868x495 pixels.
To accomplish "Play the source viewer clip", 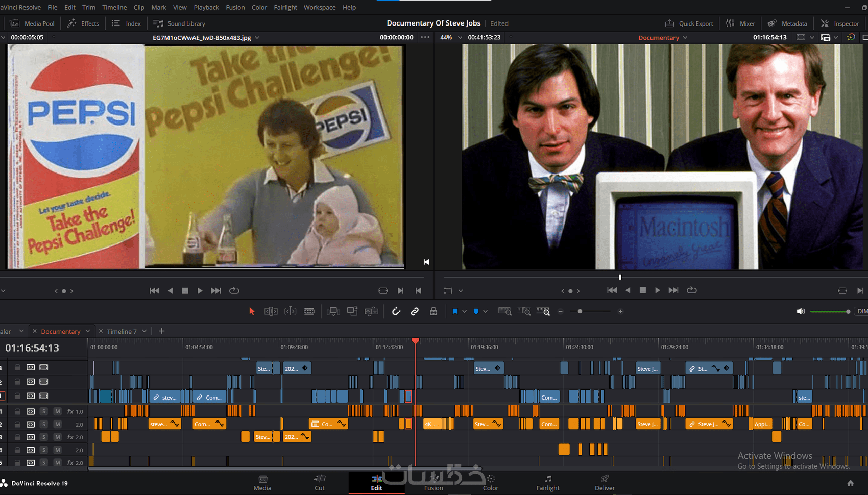I will [200, 291].
